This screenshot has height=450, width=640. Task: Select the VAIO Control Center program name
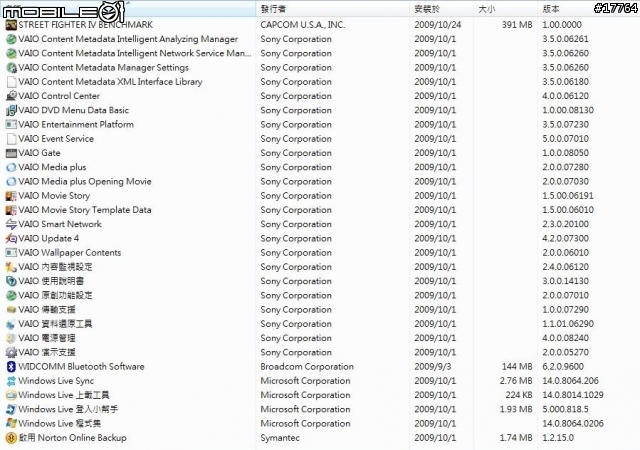(x=59, y=96)
